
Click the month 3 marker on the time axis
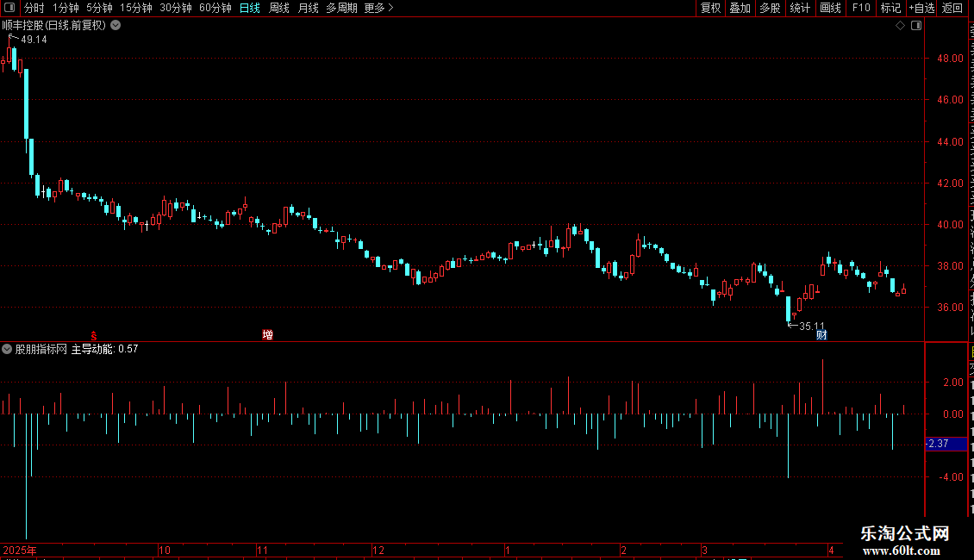704,550
